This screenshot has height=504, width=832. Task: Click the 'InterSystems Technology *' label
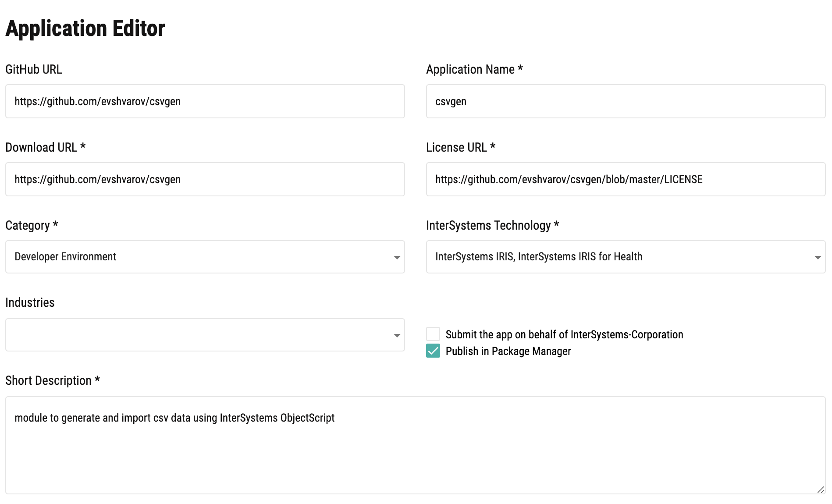click(492, 225)
